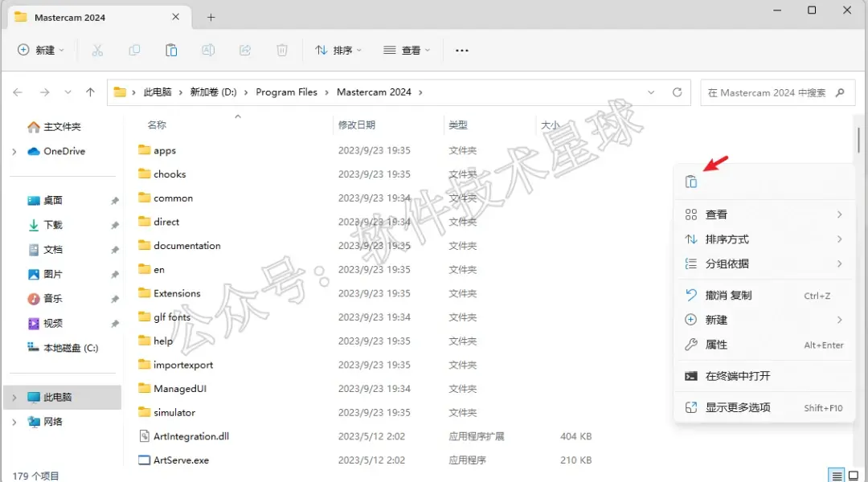Viewport: 868px width, 482px height.
Task: Go back with the left arrow
Action: pyautogui.click(x=18, y=92)
